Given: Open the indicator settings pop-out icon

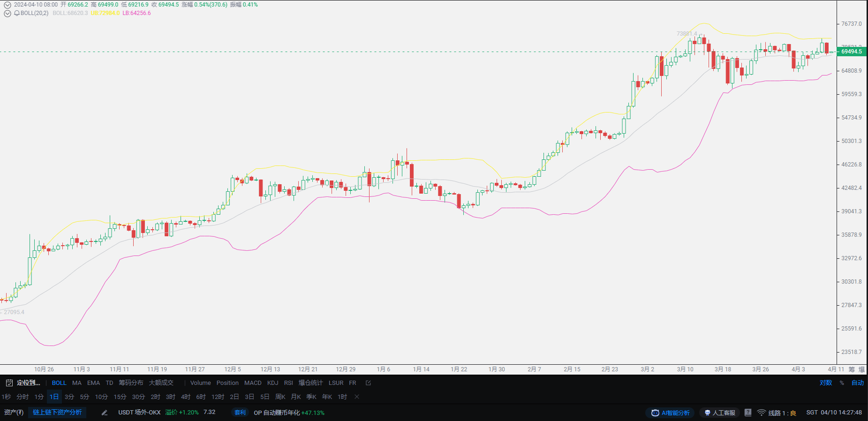Looking at the screenshot, I should [368, 383].
